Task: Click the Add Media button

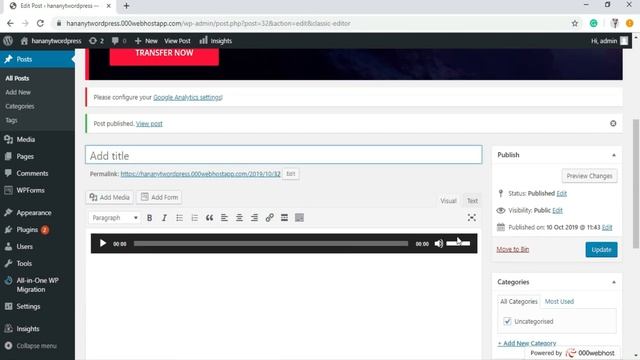Action: (x=109, y=197)
